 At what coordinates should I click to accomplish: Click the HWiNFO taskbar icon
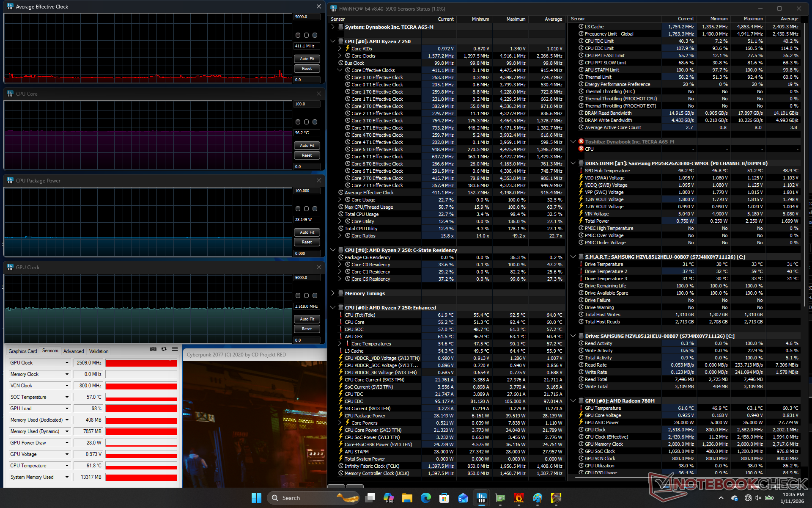coord(481,498)
